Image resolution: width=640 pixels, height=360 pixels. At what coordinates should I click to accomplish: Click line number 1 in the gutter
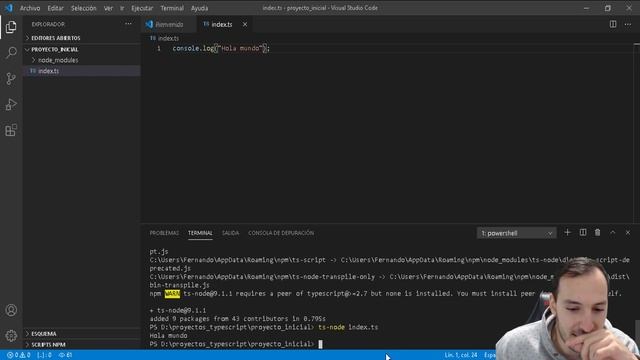pyautogui.click(x=159, y=49)
